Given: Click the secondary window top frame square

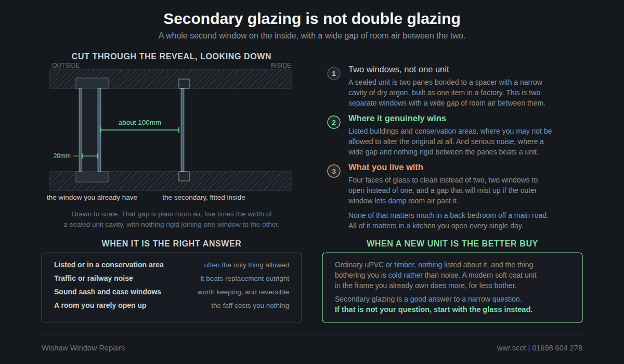Looking at the screenshot, I should pyautogui.click(x=184, y=84).
